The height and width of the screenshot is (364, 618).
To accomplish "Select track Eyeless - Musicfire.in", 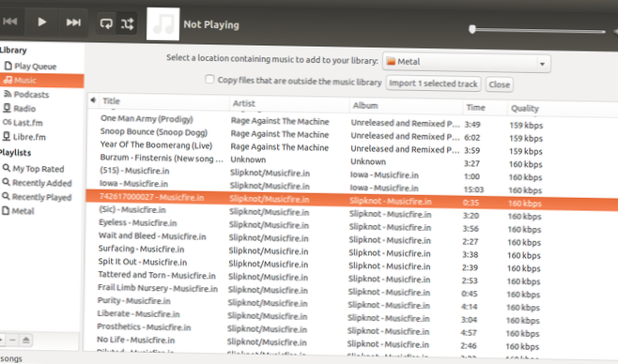I will pyautogui.click(x=137, y=222).
